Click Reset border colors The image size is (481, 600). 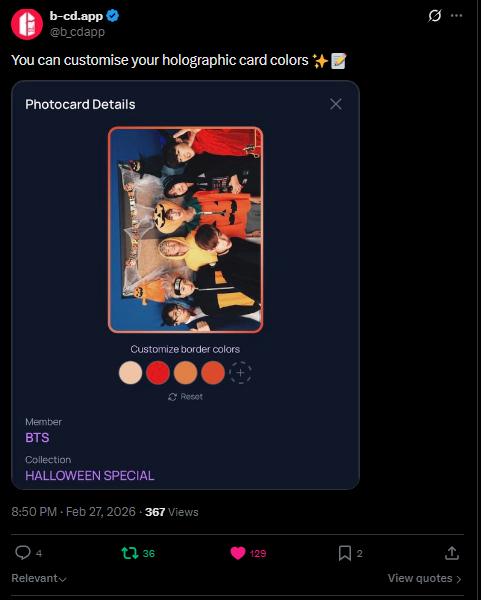pos(185,397)
